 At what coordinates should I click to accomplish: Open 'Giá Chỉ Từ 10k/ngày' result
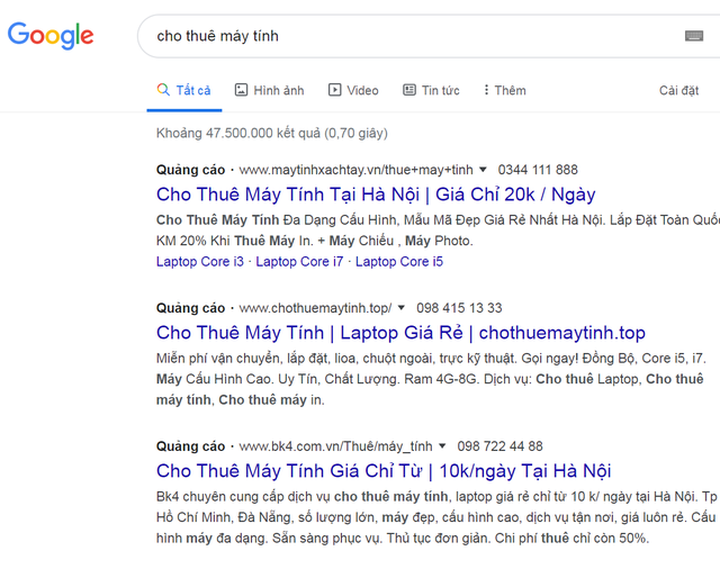[384, 470]
